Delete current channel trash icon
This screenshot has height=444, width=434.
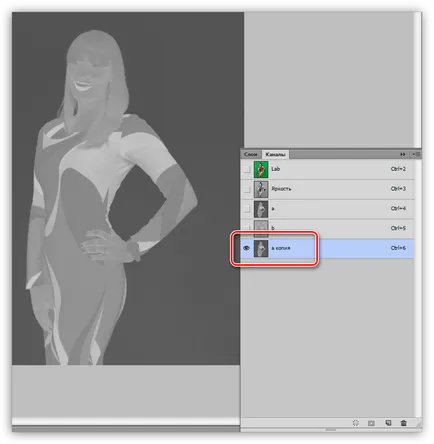pyautogui.click(x=403, y=423)
